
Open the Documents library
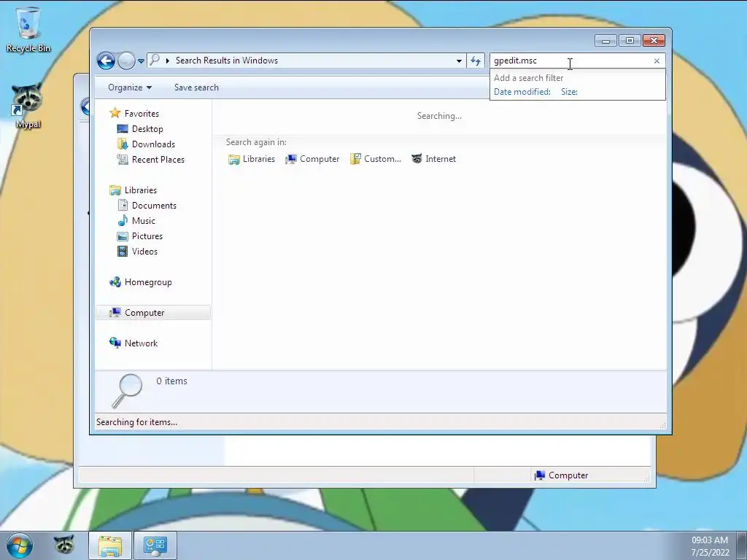point(154,205)
